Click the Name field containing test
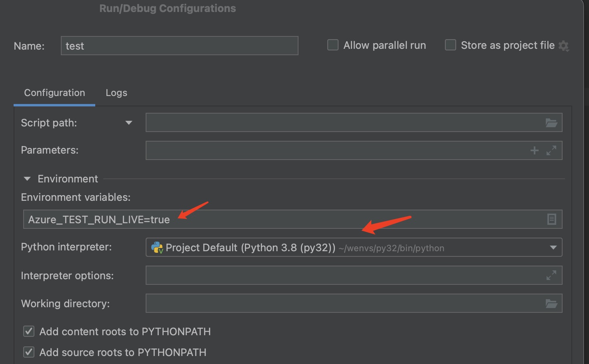The height and width of the screenshot is (364, 589). point(180,46)
